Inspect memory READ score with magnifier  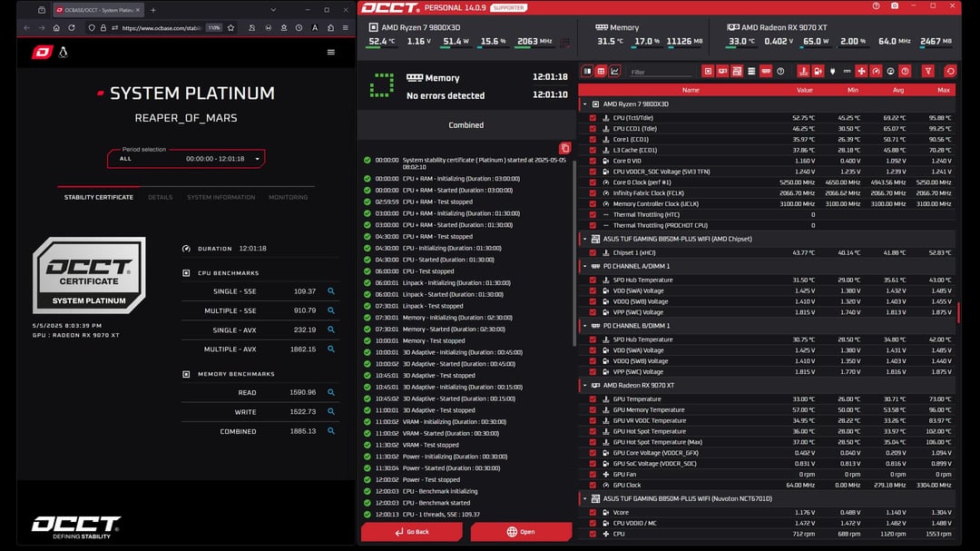tap(331, 393)
